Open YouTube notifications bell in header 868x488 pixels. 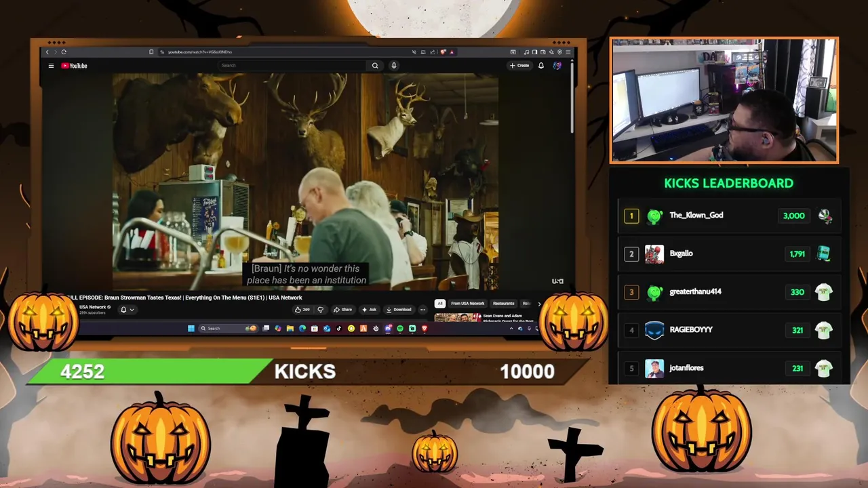coord(541,66)
